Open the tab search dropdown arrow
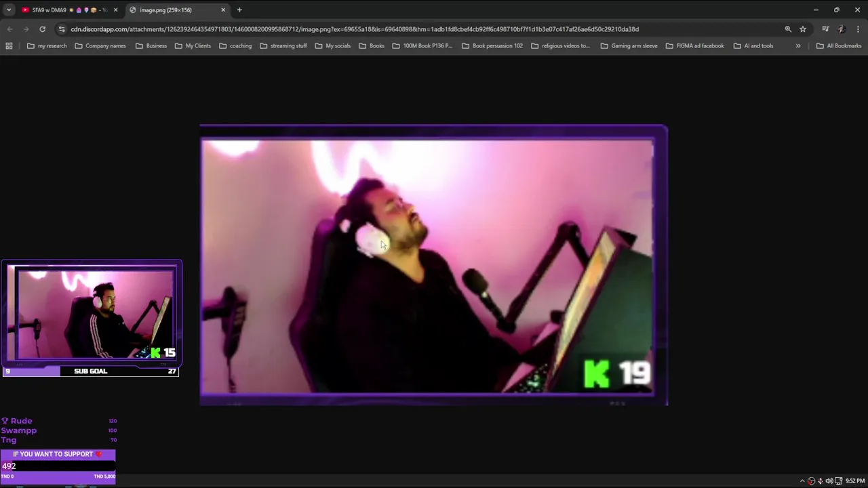 [x=9, y=10]
